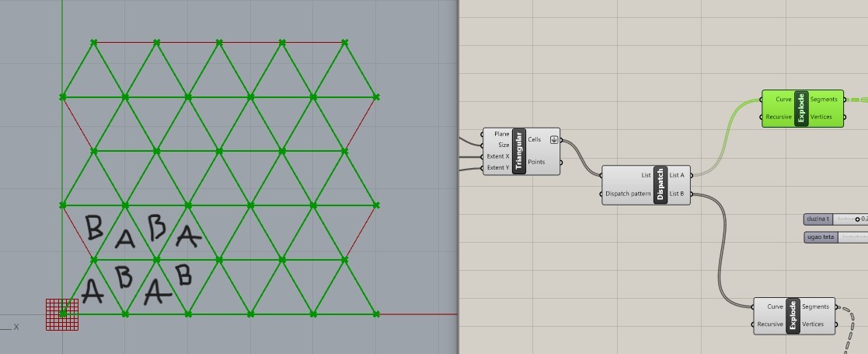Click the red grid origin marker
Image resolution: width=868 pixels, height=354 pixels.
pos(62,314)
